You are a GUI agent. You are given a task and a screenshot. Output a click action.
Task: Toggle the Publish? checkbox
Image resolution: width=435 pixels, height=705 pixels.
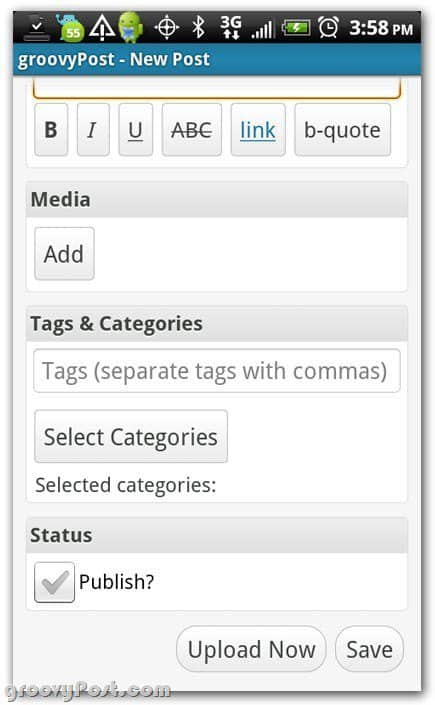(x=54, y=582)
